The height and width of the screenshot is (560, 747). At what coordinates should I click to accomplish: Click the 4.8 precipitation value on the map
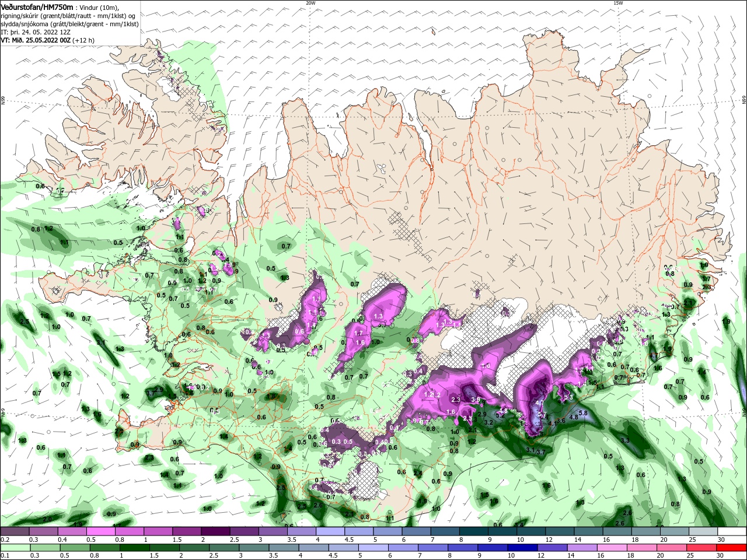574,417
